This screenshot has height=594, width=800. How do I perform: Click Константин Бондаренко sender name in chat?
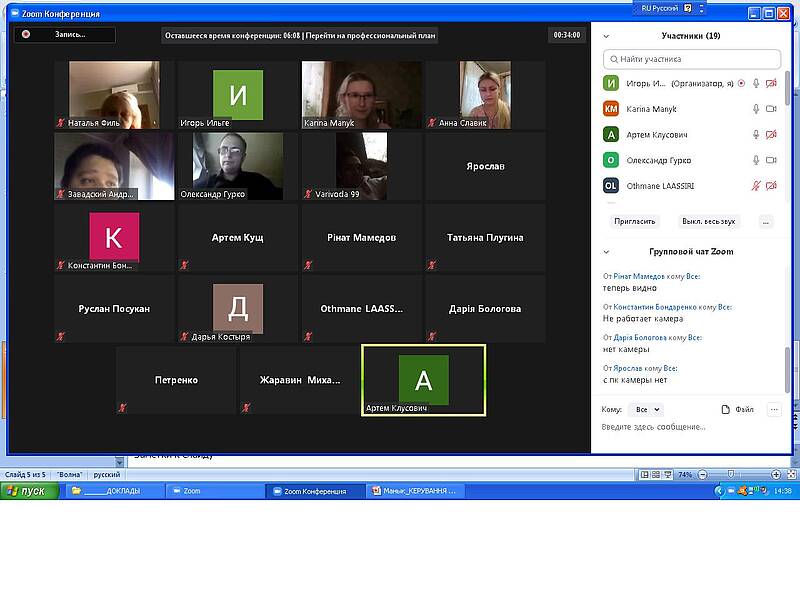(655, 307)
